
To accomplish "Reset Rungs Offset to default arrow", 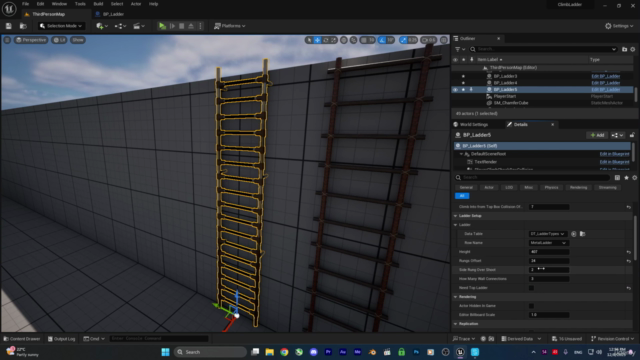I will click(629, 261).
